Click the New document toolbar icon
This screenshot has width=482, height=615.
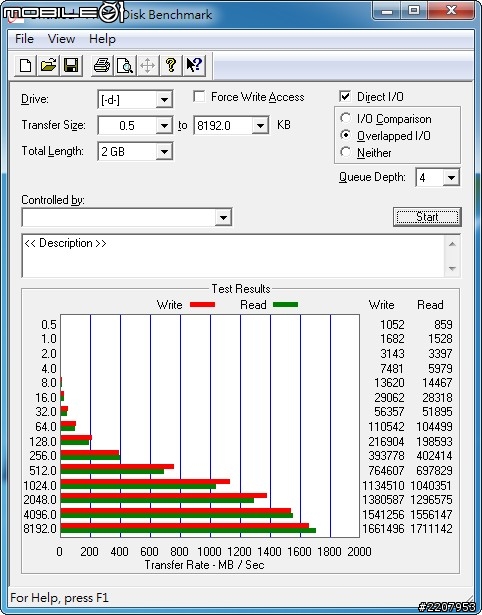[x=25, y=65]
